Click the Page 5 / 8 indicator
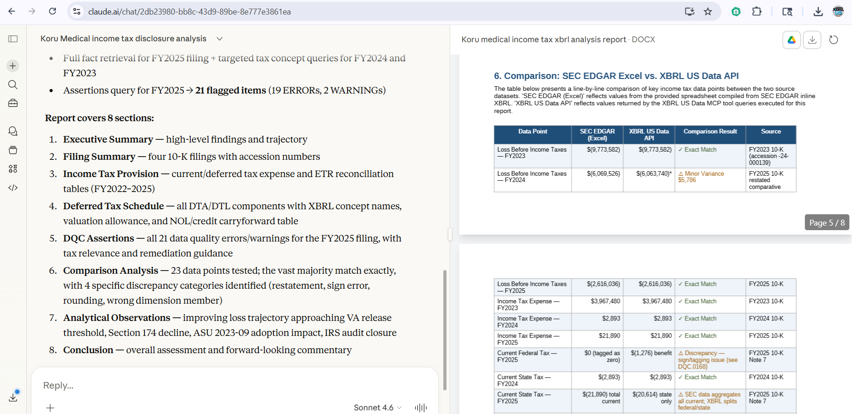 click(x=827, y=222)
